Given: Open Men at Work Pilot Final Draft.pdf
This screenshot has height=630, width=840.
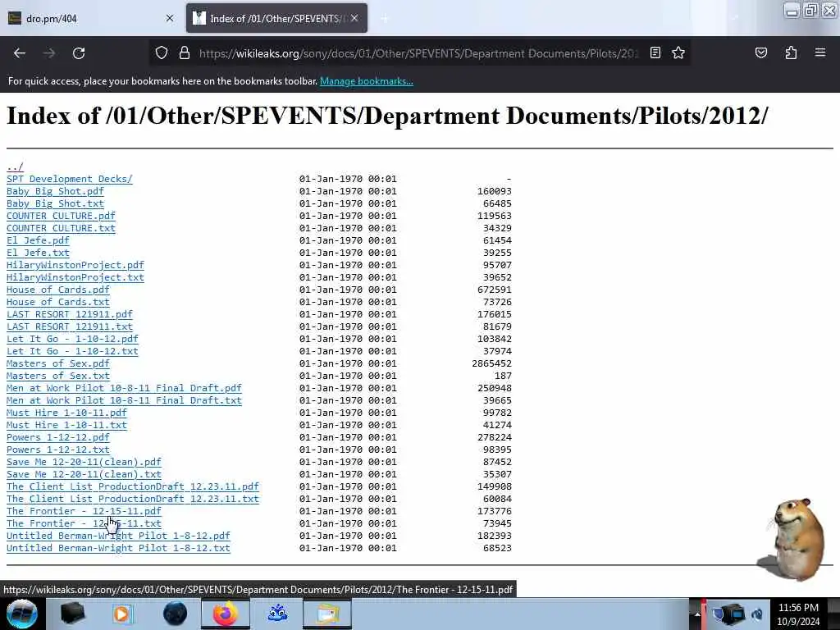Looking at the screenshot, I should [x=125, y=388].
